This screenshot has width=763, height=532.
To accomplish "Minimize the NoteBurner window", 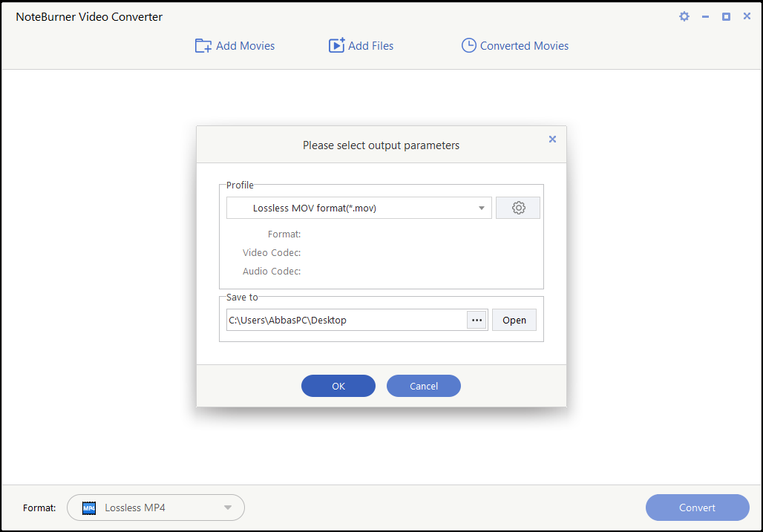I will (705, 16).
